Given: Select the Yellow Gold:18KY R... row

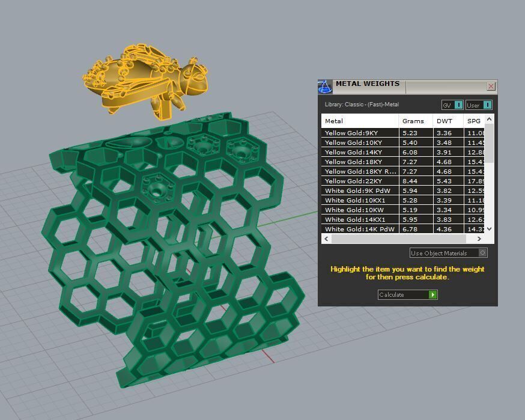Looking at the screenshot, I should (x=403, y=171).
